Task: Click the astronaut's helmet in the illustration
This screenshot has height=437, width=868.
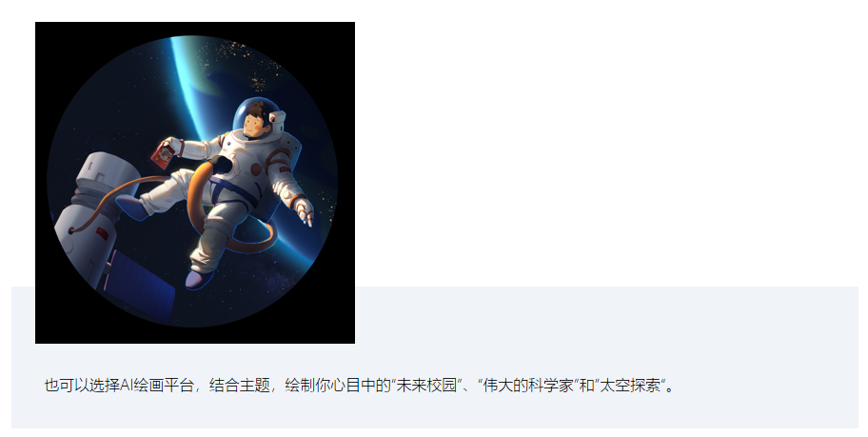Action: [x=259, y=117]
